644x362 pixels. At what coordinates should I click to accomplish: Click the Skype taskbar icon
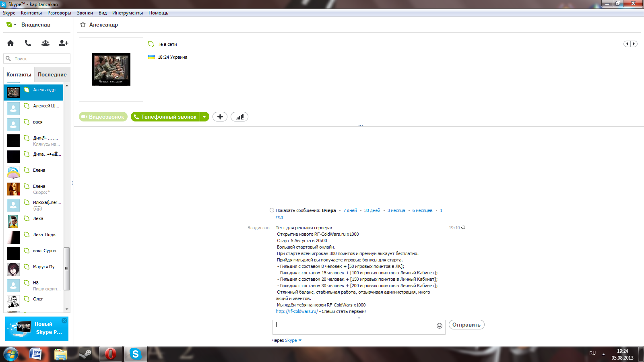pos(135,354)
